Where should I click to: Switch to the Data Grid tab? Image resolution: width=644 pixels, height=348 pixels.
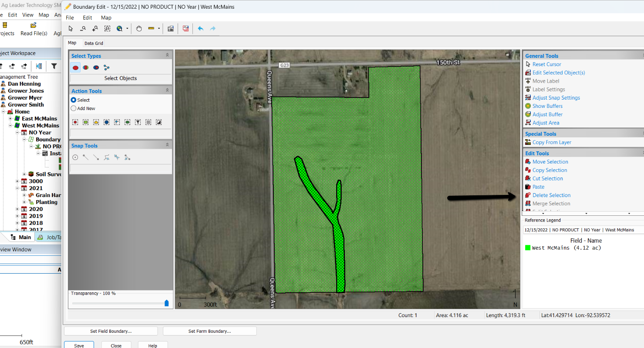click(94, 43)
